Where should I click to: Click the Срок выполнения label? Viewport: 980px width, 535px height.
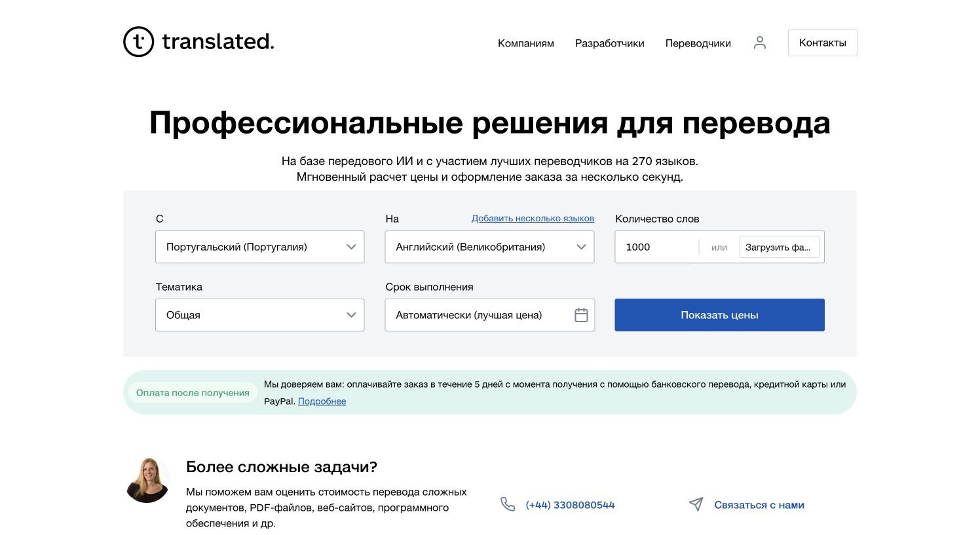[429, 287]
